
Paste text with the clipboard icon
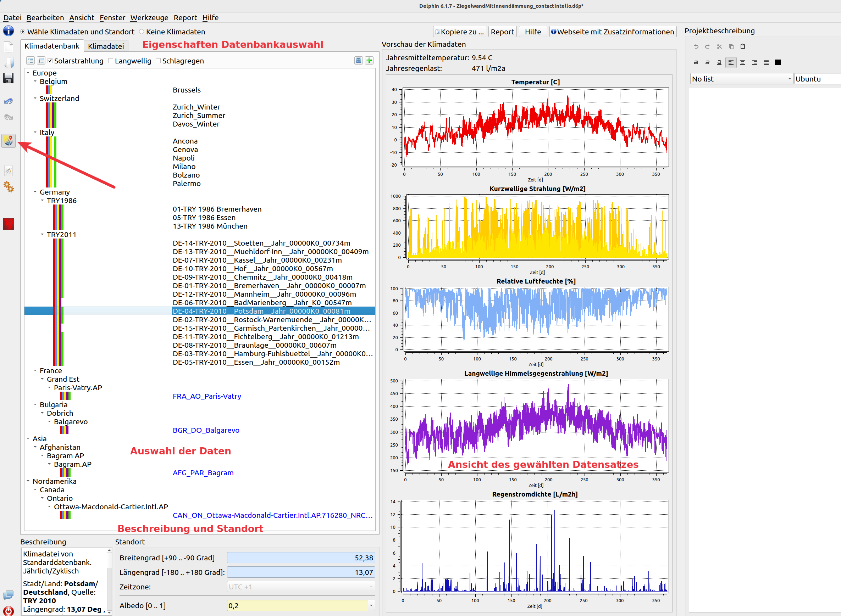coord(742,47)
